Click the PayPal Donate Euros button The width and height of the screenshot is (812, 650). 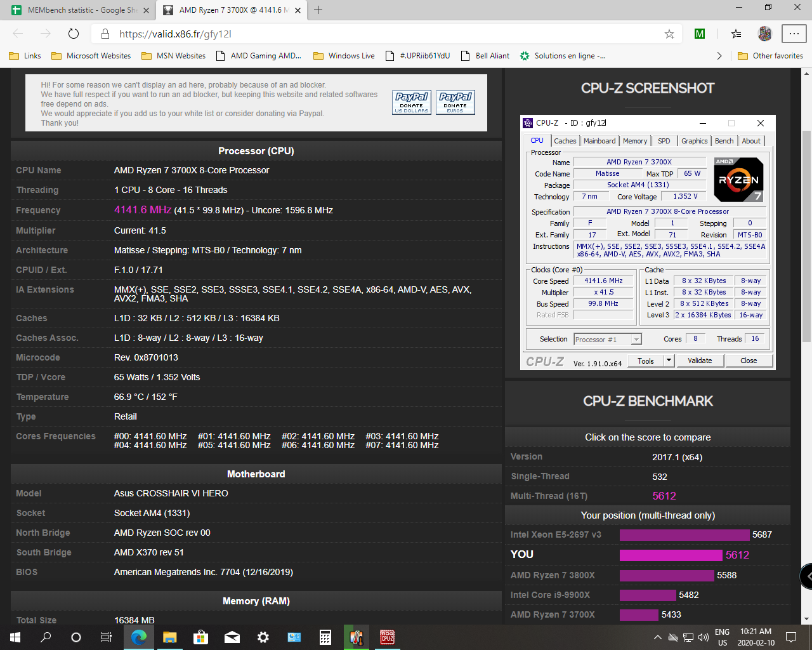coord(455,102)
